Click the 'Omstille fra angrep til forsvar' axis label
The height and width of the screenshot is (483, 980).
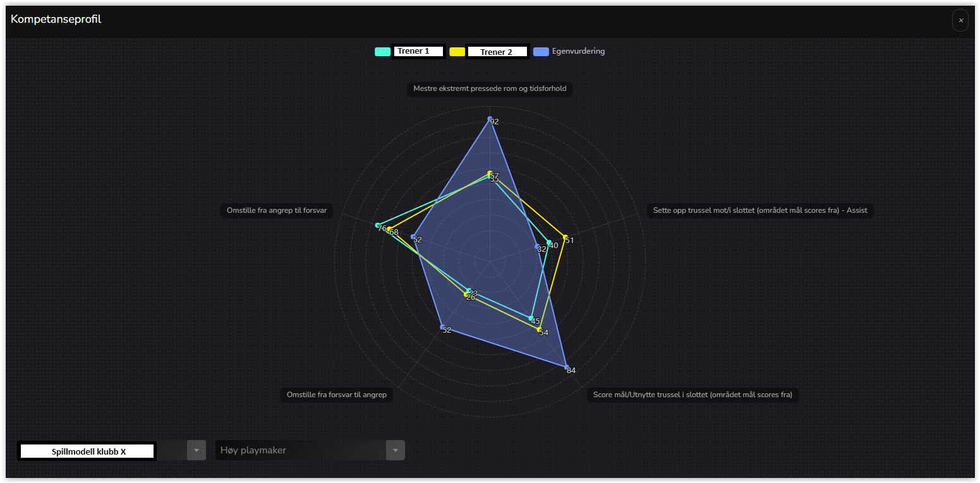(277, 210)
